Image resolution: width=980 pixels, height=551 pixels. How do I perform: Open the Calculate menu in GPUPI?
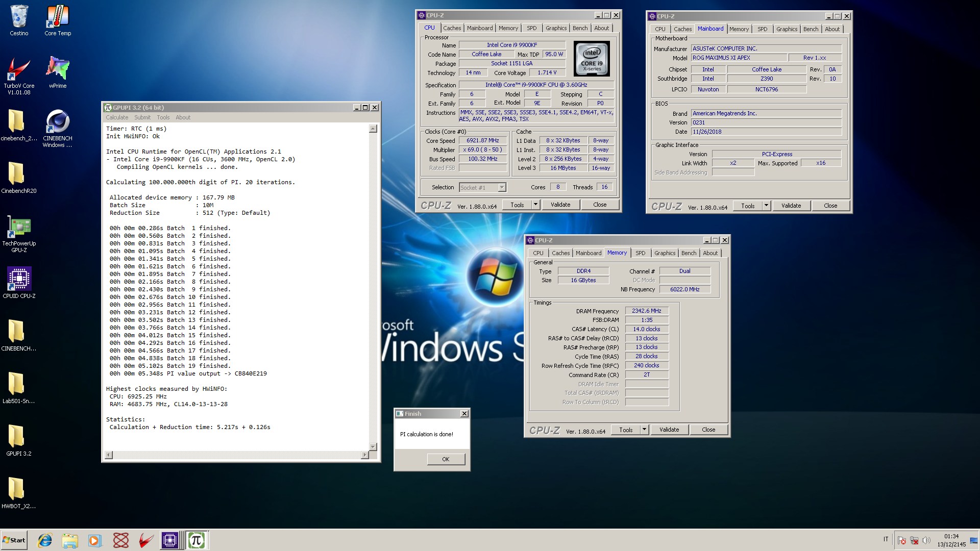[117, 117]
